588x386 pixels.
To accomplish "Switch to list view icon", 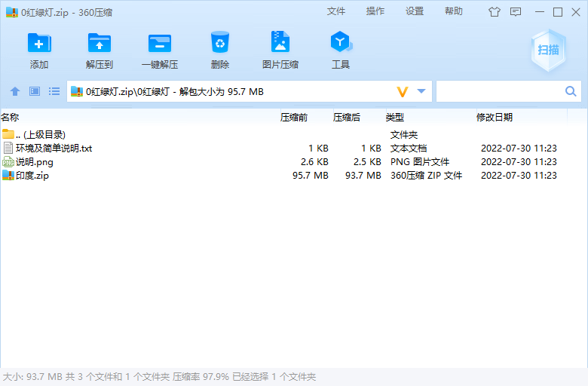I will pos(54,91).
